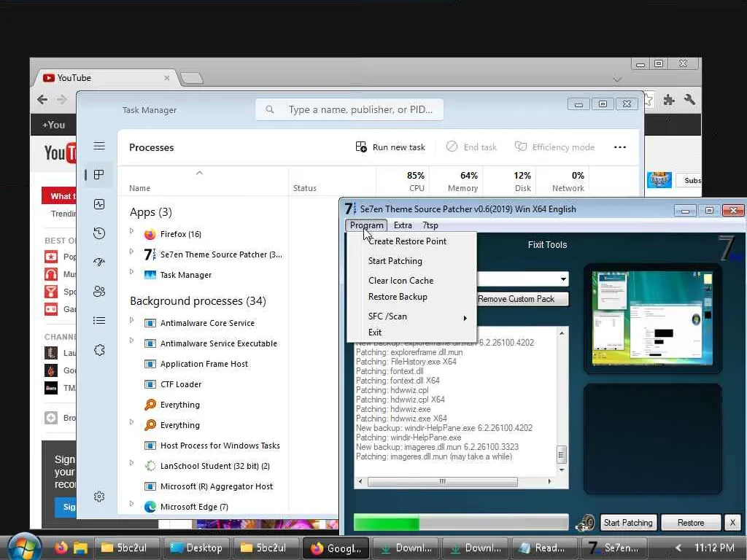The width and height of the screenshot is (747, 560).
Task: Expand the Task Manager process group
Action: 132,271
